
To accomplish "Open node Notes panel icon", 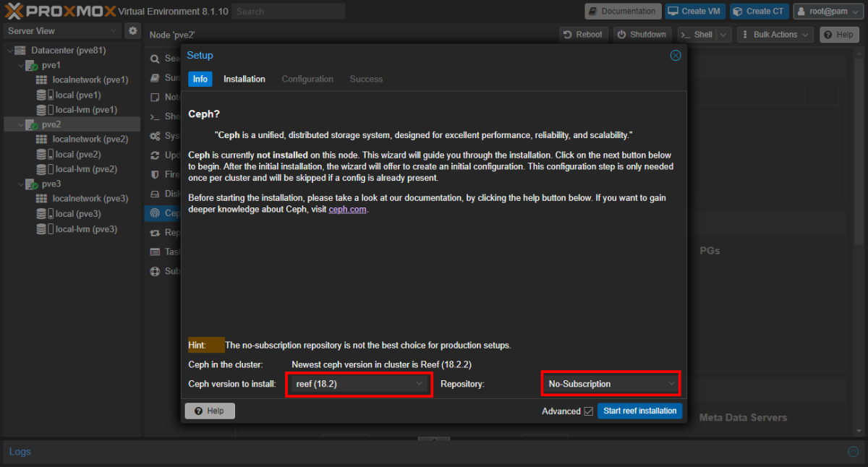I will 155,97.
